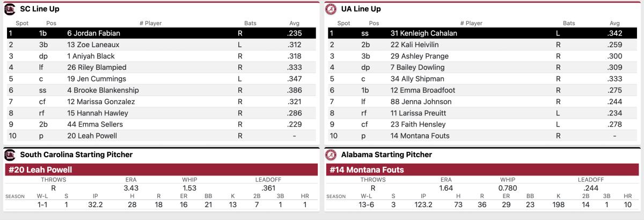Click the #20 Leah Powell pitcher banner
Image resolution: width=644 pixels, height=220 pixels.
click(x=161, y=170)
